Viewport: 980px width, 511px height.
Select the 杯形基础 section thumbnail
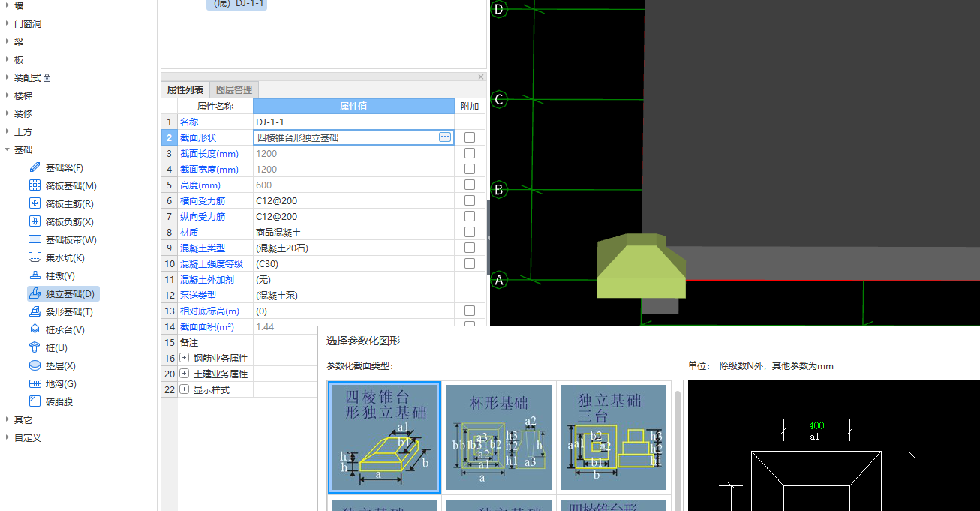pyautogui.click(x=499, y=437)
